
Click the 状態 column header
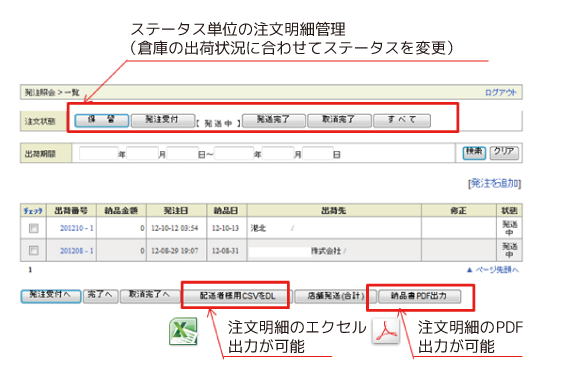coord(509,211)
